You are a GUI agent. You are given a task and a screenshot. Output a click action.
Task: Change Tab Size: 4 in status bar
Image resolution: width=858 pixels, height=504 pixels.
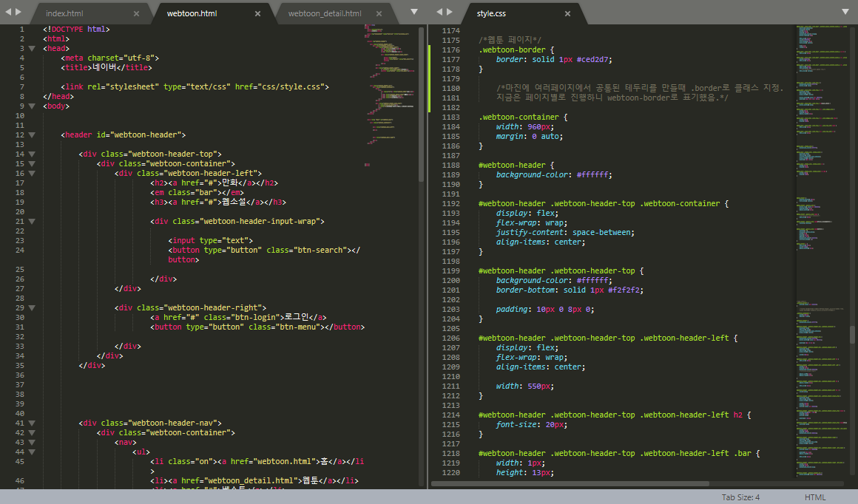pos(740,497)
